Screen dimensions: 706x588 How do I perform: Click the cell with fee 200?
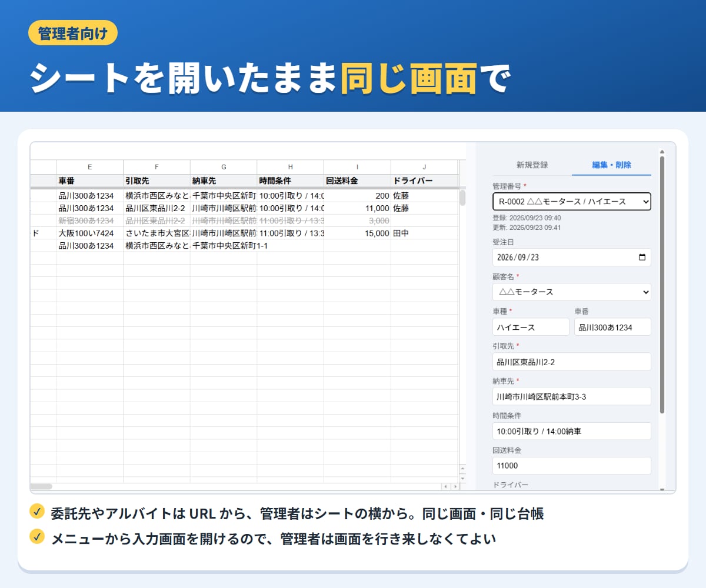(357, 196)
